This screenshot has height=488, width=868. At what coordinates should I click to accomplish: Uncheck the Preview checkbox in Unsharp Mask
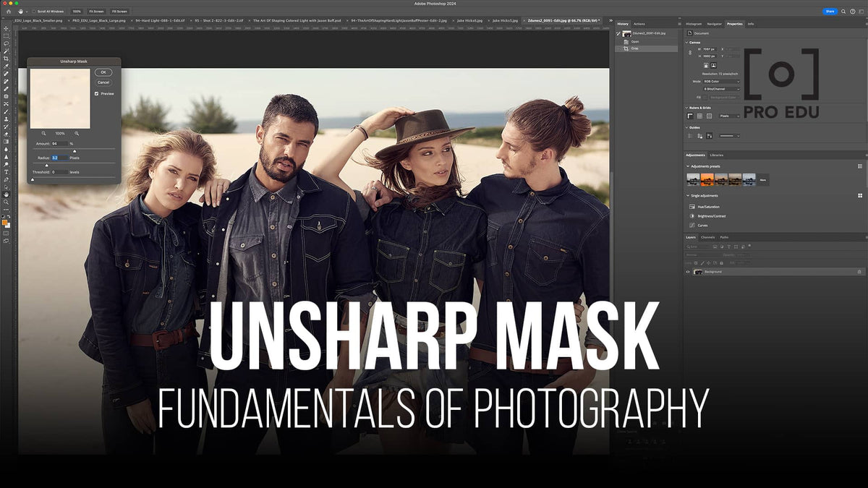(96, 93)
